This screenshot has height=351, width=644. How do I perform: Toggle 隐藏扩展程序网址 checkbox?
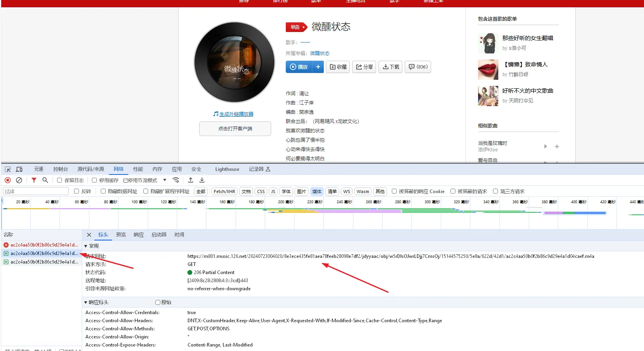click(146, 191)
